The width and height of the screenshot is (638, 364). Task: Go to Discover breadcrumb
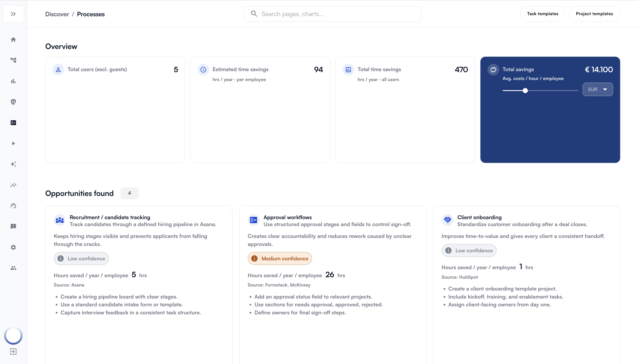tap(57, 14)
